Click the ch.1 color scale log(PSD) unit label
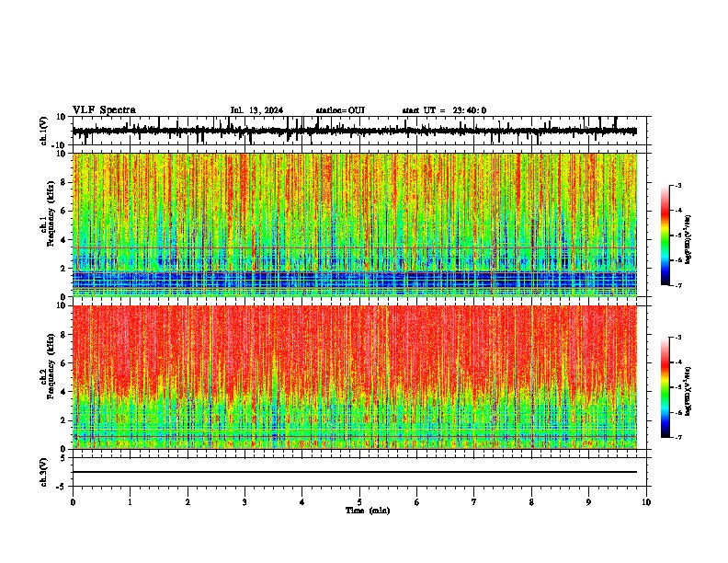 (x=688, y=240)
